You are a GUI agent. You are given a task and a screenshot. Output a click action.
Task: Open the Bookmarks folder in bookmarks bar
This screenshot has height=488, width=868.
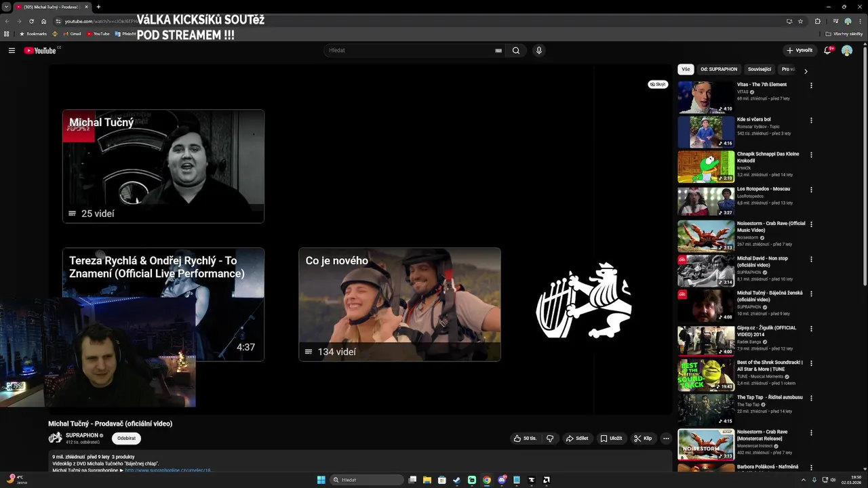pyautogui.click(x=33, y=34)
